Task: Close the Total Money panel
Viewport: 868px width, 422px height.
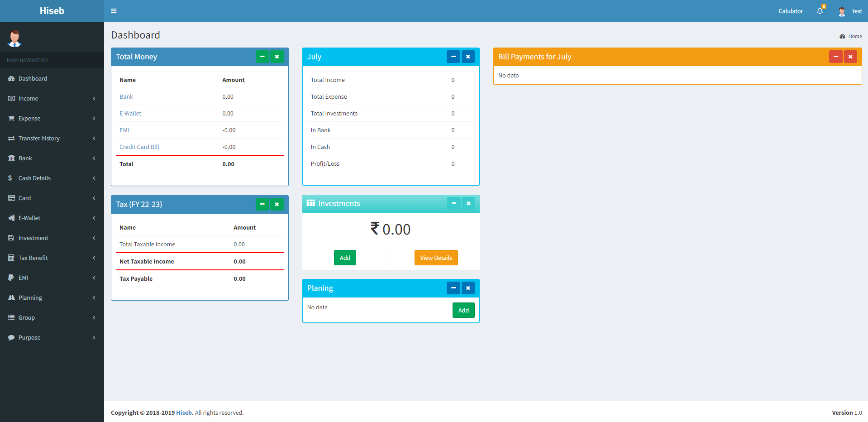Action: (277, 57)
